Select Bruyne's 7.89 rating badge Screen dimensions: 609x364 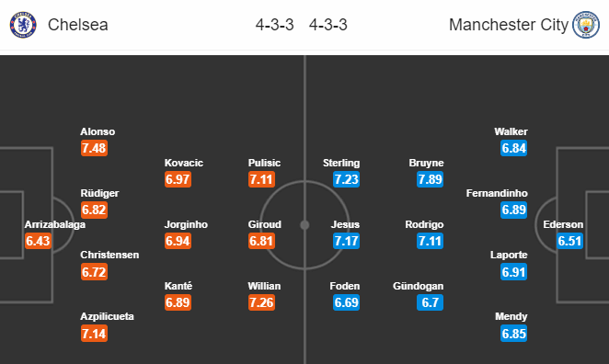click(430, 179)
